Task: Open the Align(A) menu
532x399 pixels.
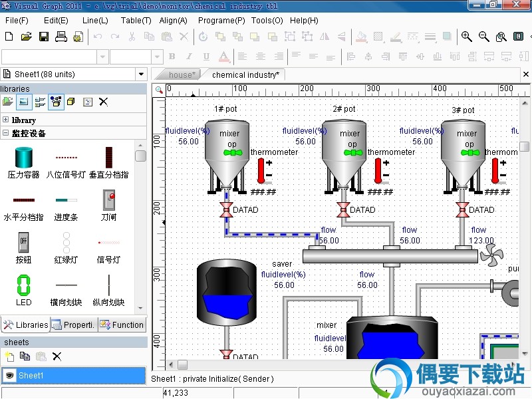Action: (174, 21)
